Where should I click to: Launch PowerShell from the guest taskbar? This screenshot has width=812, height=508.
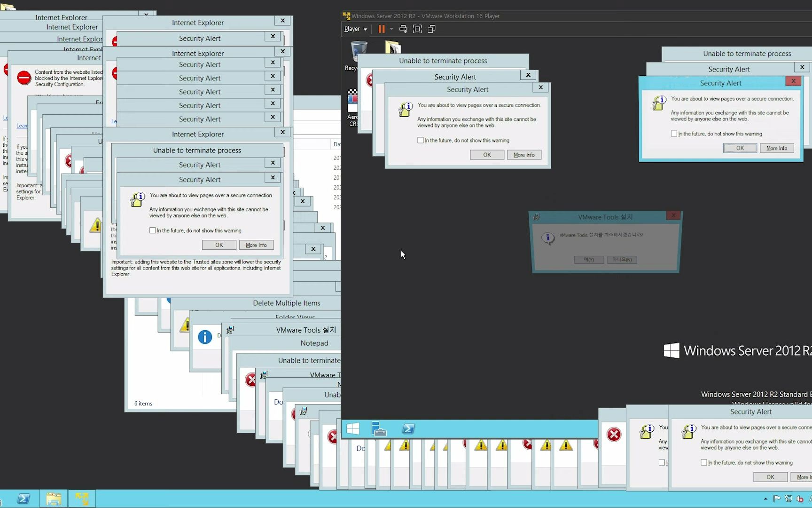tap(408, 429)
